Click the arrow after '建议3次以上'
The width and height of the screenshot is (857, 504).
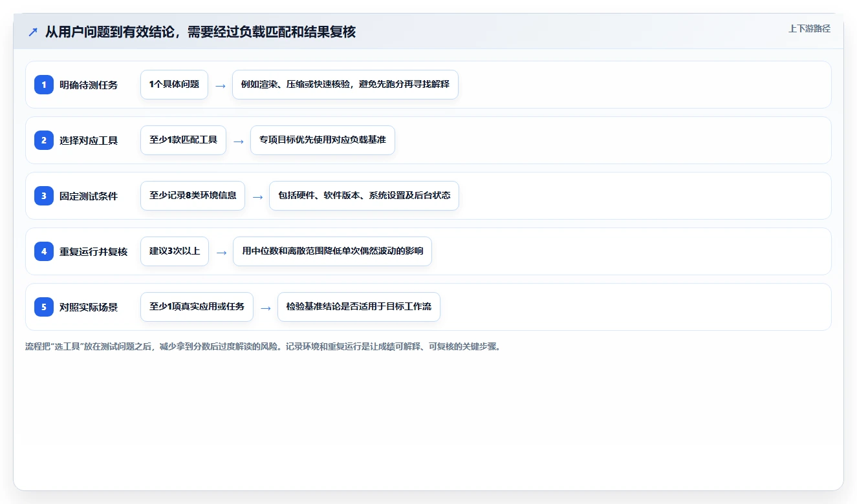221,252
